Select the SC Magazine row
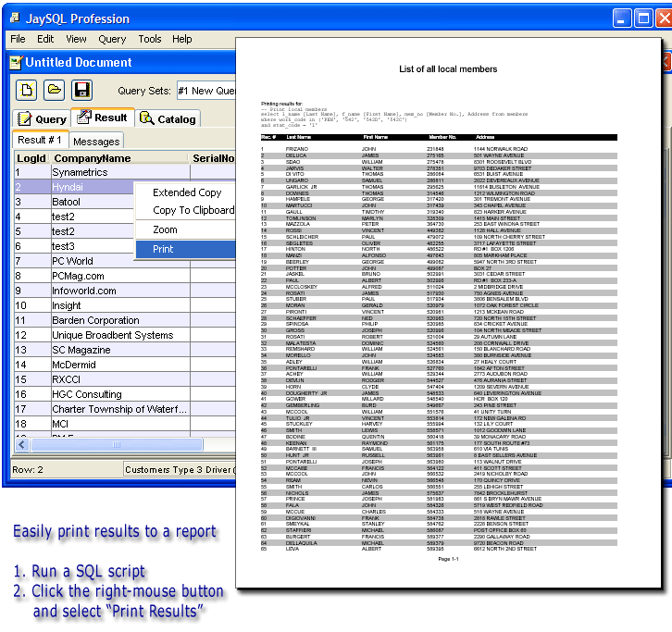The width and height of the screenshot is (672, 632). point(125,350)
